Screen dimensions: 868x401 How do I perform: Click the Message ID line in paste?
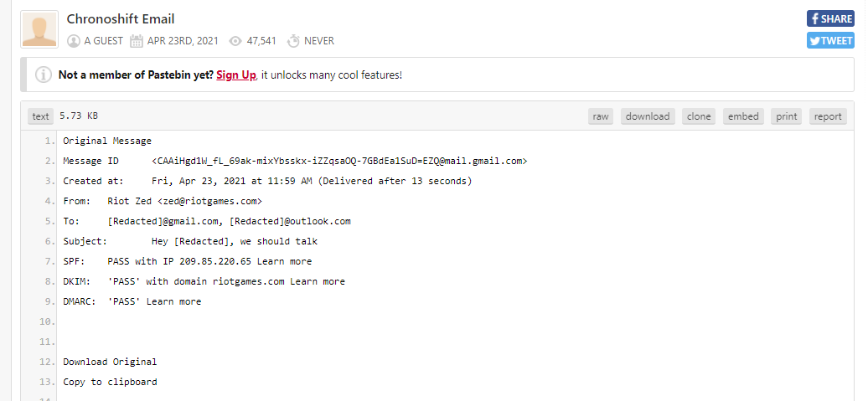coord(295,161)
